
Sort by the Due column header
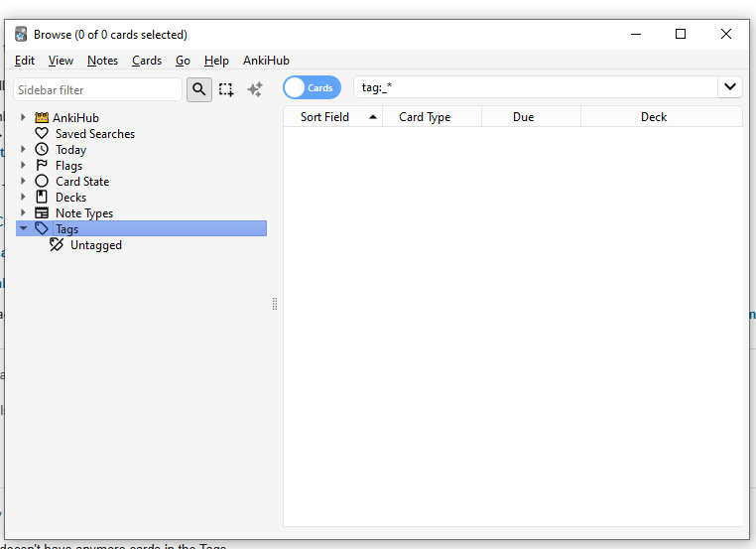pos(524,117)
